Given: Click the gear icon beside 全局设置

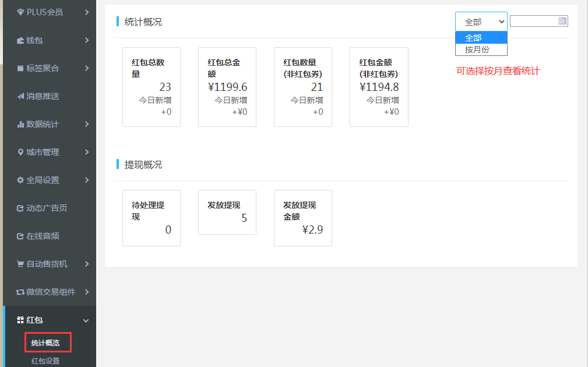Looking at the screenshot, I should tap(20, 180).
